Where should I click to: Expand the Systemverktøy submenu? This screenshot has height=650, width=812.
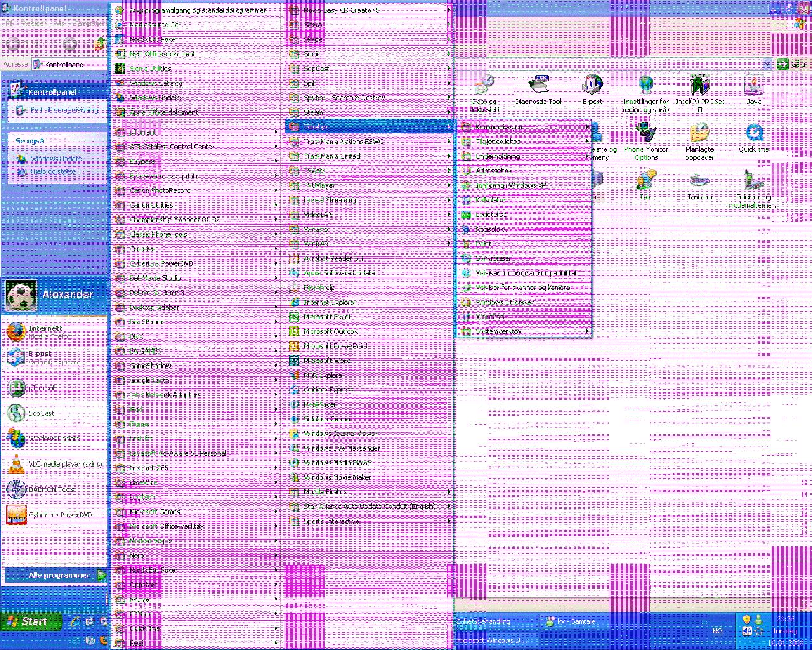tap(524, 331)
